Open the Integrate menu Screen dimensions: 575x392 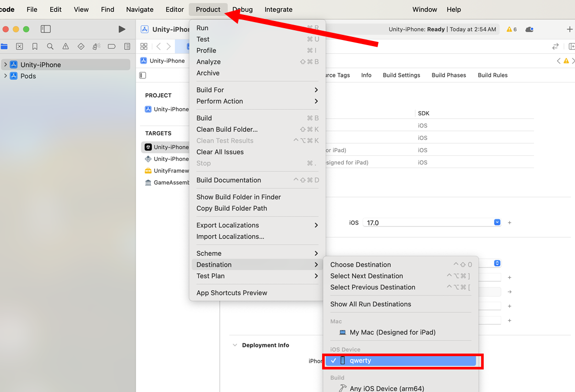(x=279, y=10)
